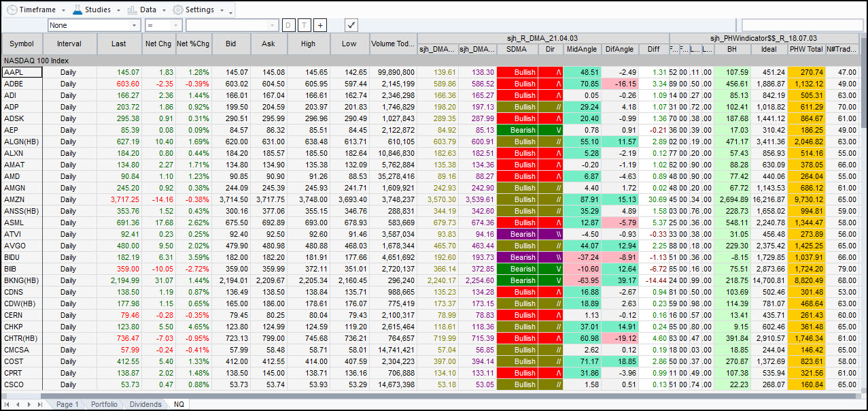This screenshot has height=411, width=868.
Task: Sort by the Last column header
Action: [119, 44]
